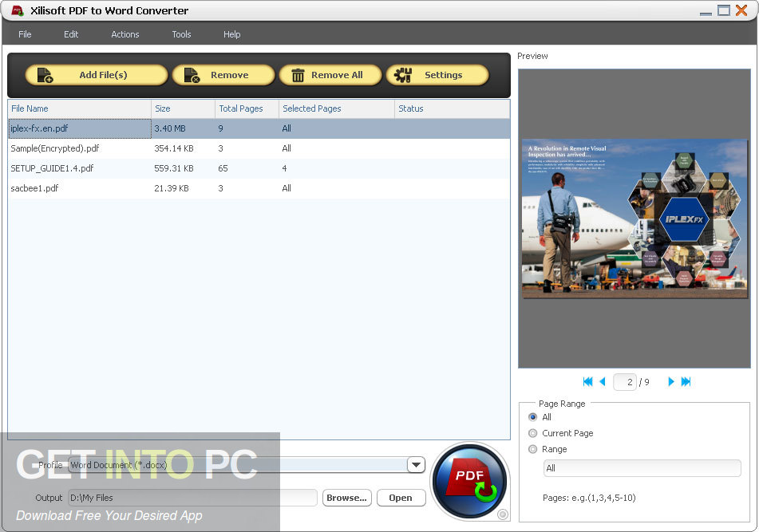Close the Xilisoft window
Image resolution: width=759 pixels, height=532 pixels.
pos(741,10)
